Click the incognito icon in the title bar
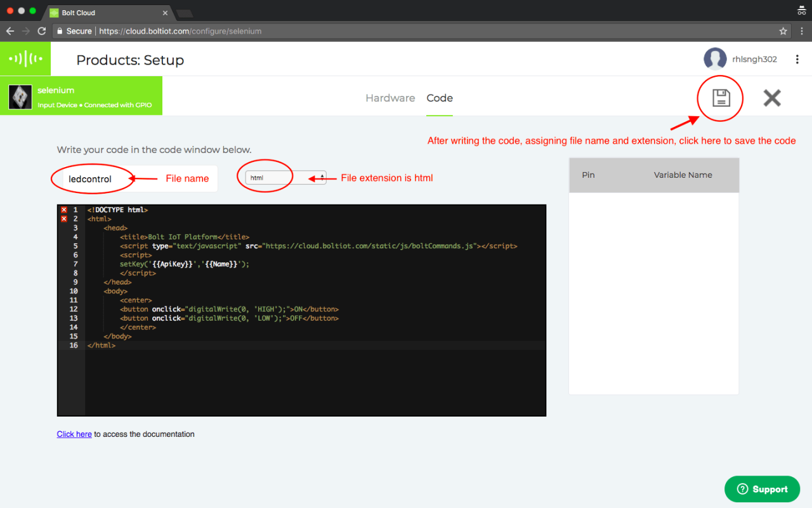 click(801, 11)
